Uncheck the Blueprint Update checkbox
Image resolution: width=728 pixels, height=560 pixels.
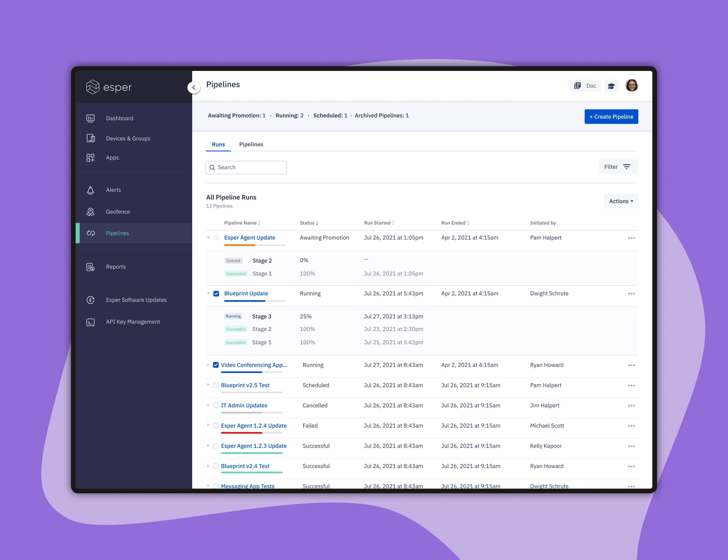coord(216,293)
